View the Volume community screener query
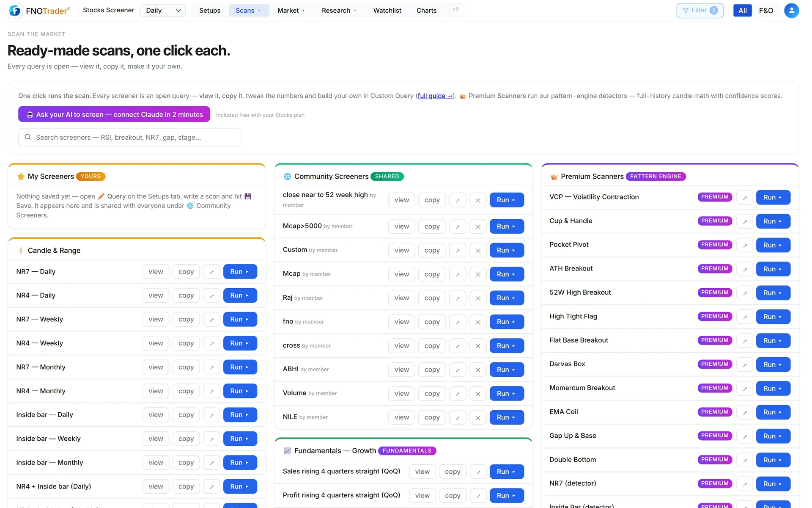The image size is (812, 508). click(x=402, y=394)
